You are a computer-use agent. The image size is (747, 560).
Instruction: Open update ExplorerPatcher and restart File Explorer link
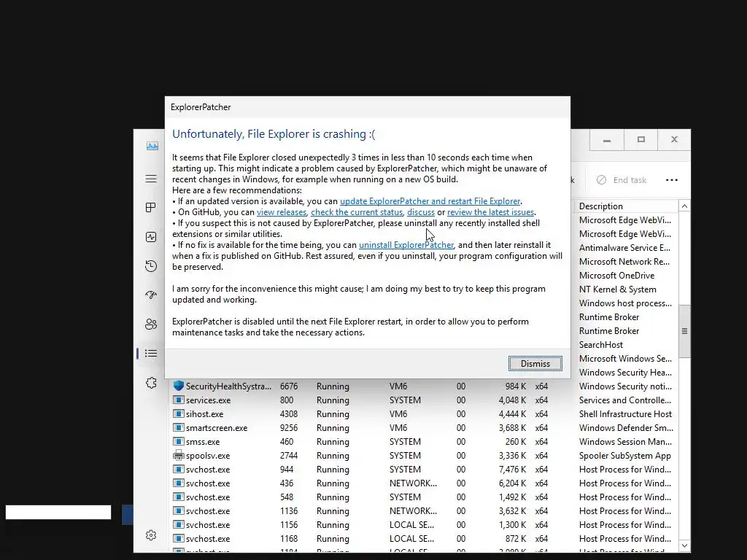430,201
